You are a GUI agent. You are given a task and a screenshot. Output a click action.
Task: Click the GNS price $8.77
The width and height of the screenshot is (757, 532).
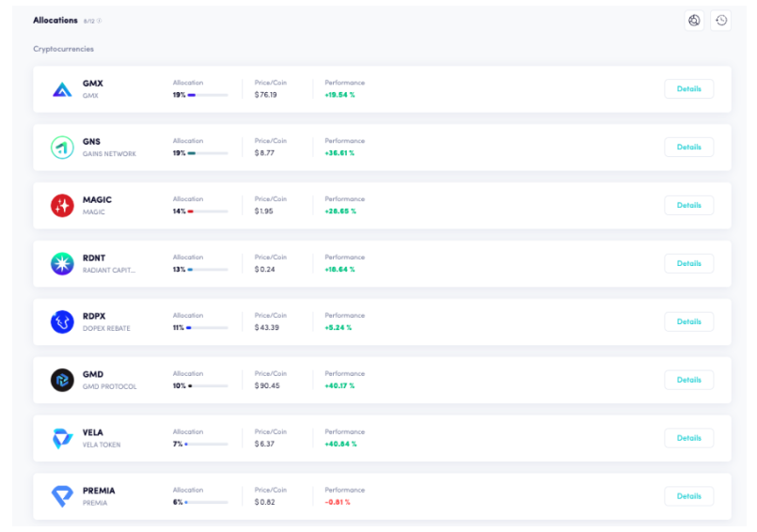pyautogui.click(x=264, y=153)
